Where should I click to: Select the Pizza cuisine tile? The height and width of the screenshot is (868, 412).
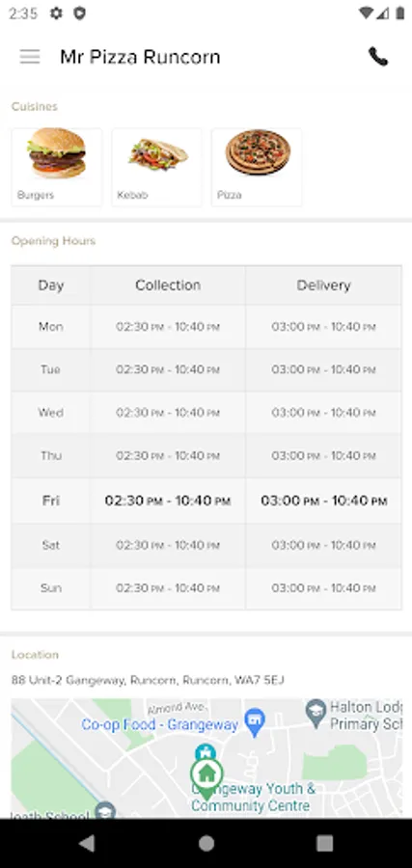[x=257, y=167]
